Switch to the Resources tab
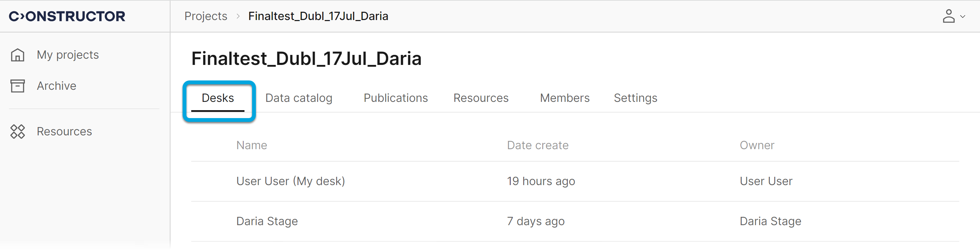Image resolution: width=980 pixels, height=250 pixels. [x=480, y=98]
